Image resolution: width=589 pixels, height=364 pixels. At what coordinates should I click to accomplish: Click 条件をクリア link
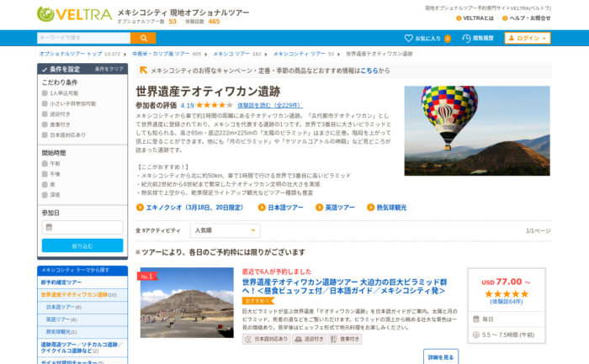[x=109, y=69]
